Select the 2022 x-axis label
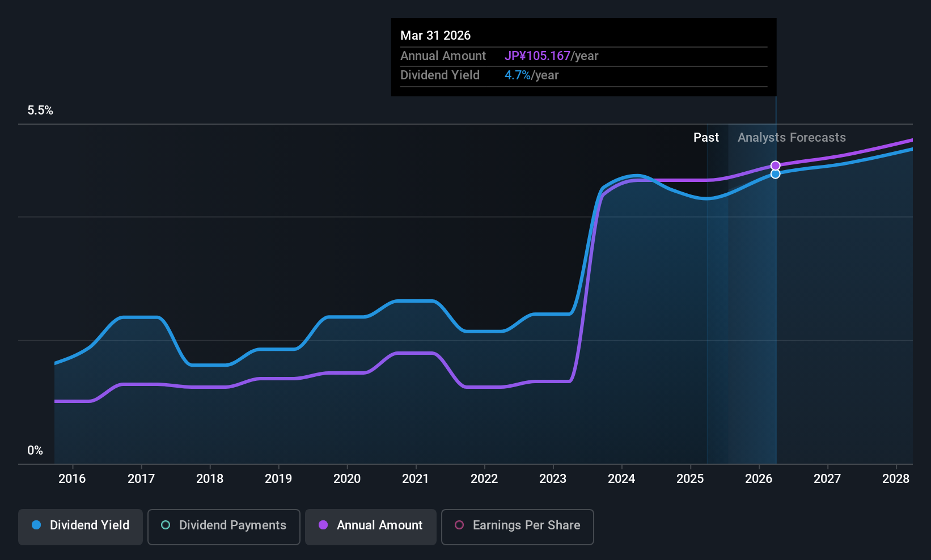Screen dimensions: 931x560 pos(484,478)
